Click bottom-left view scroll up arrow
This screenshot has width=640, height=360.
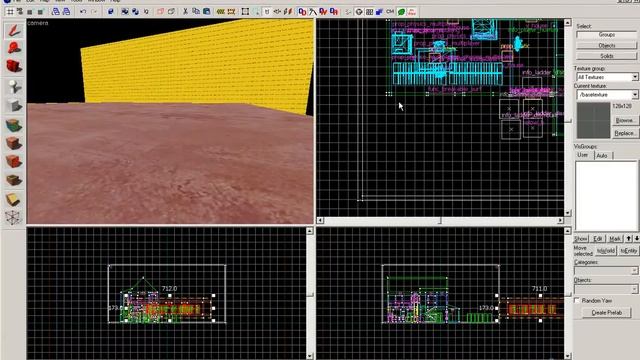point(310,231)
